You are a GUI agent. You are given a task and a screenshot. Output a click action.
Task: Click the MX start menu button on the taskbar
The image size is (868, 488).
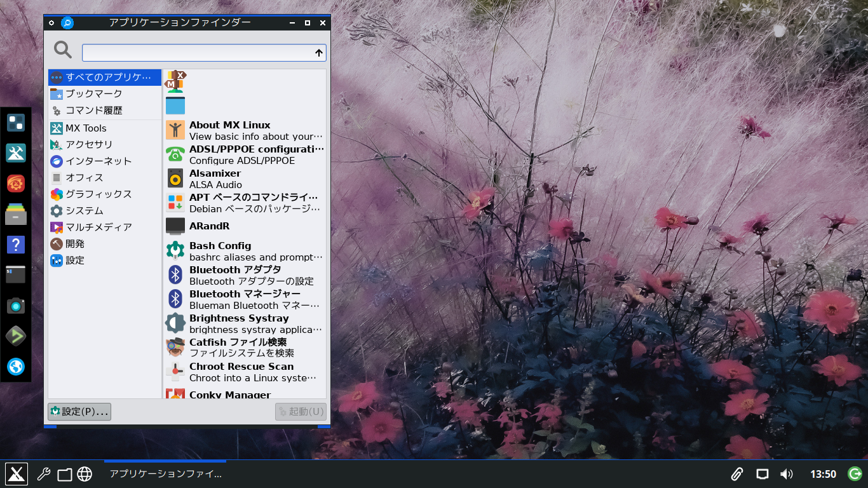(x=17, y=474)
